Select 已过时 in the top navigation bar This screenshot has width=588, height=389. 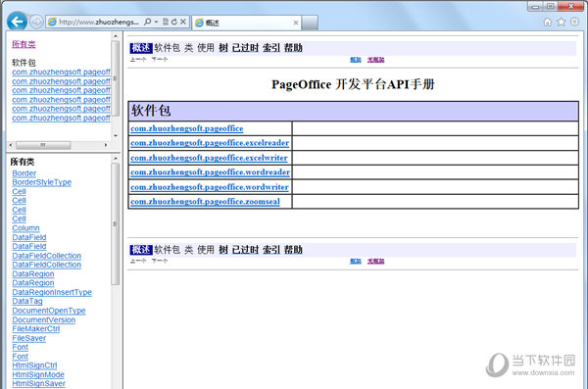coord(245,48)
